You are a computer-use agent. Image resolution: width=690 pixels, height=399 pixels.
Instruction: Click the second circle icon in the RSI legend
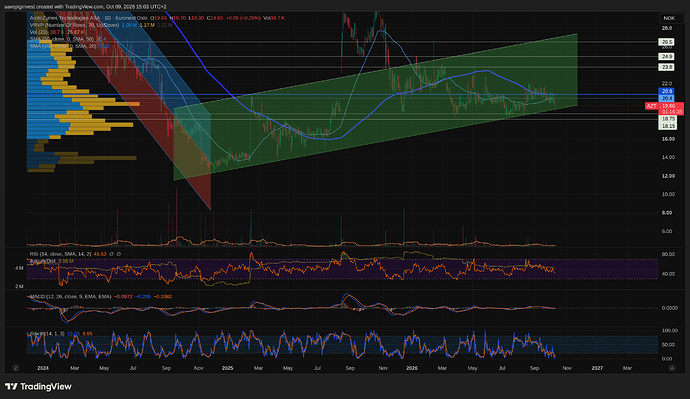(119, 254)
